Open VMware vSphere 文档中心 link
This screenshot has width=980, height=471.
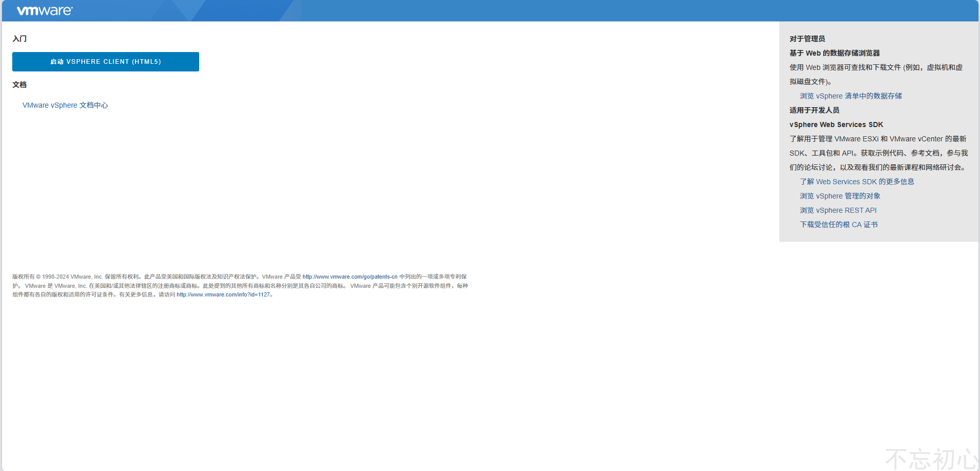(x=65, y=105)
